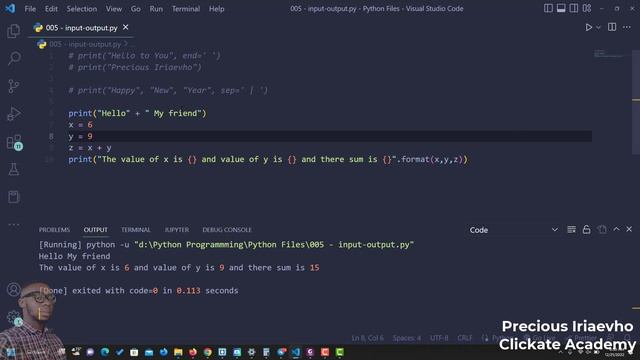Clear the output panel
640x360 pixels.
click(x=571, y=230)
